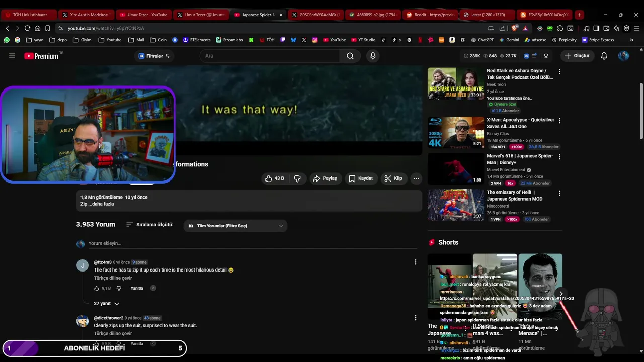This screenshot has width=644, height=362.
Task: Toggle browser sidebar panel icon
Action: [x=596, y=28]
